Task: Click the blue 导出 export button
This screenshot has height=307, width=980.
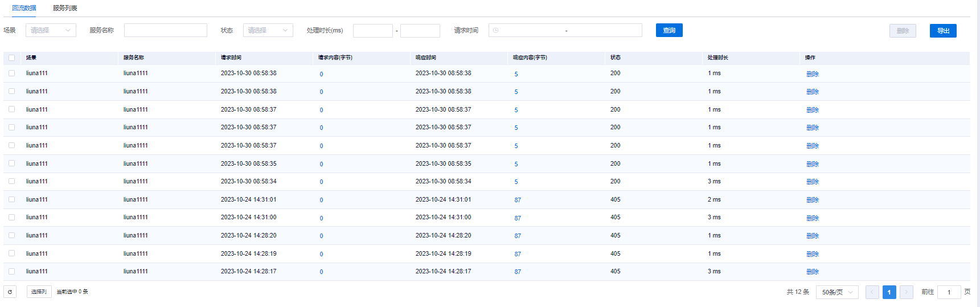Action: 942,31
